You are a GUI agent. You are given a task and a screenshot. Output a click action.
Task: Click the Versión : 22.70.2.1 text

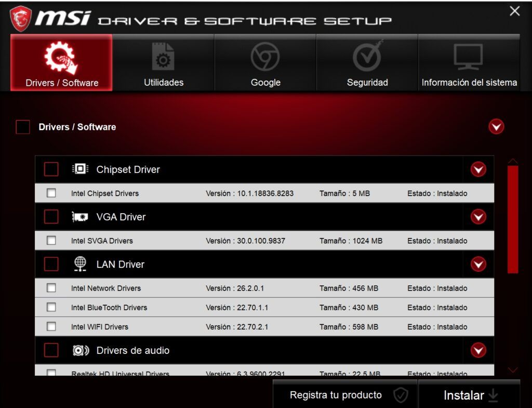click(237, 327)
